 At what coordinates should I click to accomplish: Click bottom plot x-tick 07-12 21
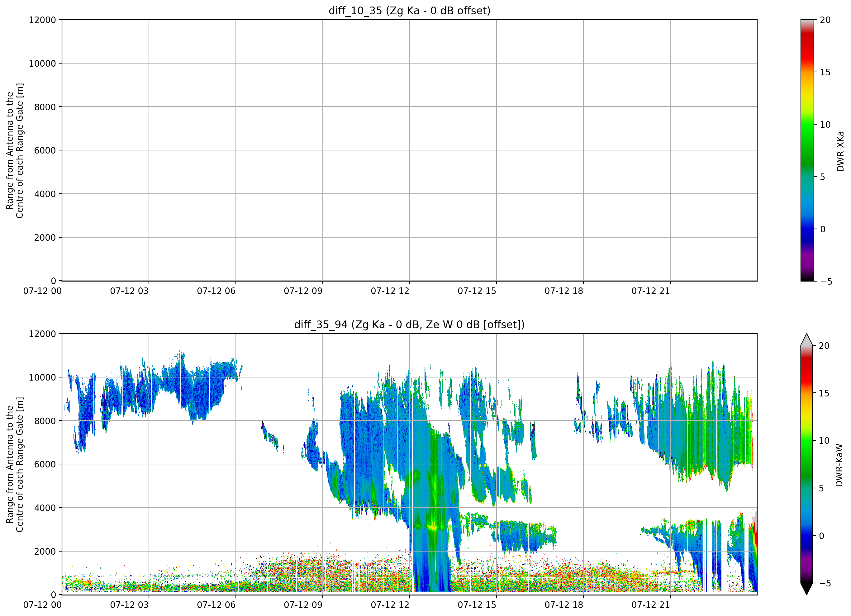651,605
